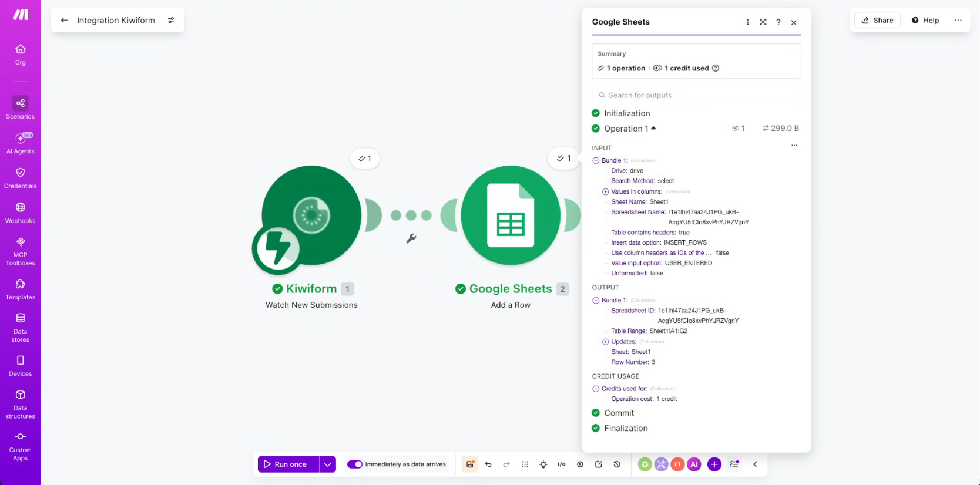This screenshot has height=485, width=980.
Task: Open scenario settings gear in toolbar
Action: [580, 464]
